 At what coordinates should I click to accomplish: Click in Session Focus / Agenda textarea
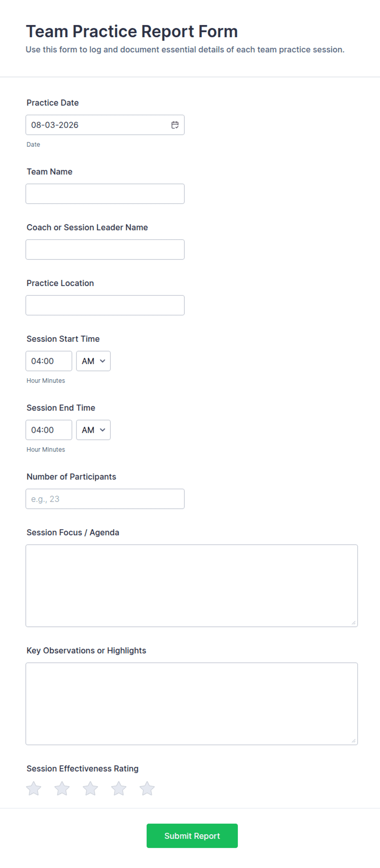pos(192,586)
